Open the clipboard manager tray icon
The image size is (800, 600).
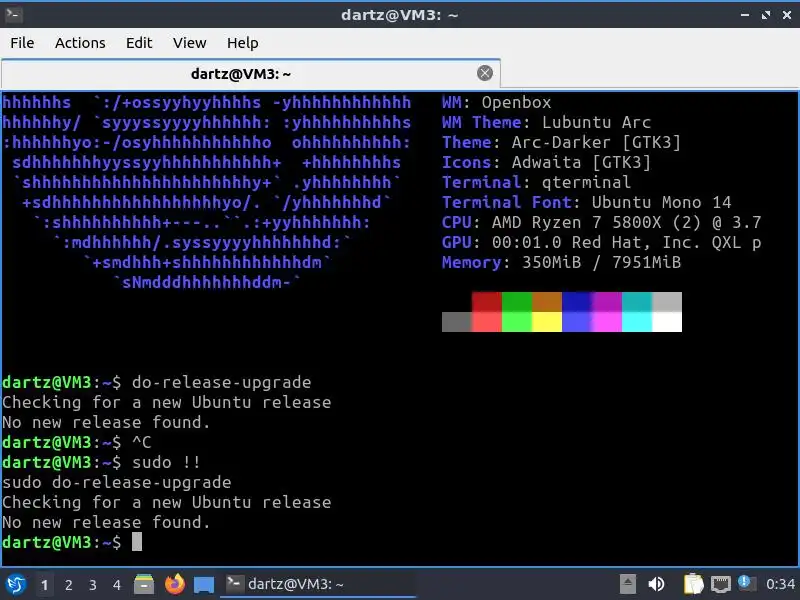[693, 584]
